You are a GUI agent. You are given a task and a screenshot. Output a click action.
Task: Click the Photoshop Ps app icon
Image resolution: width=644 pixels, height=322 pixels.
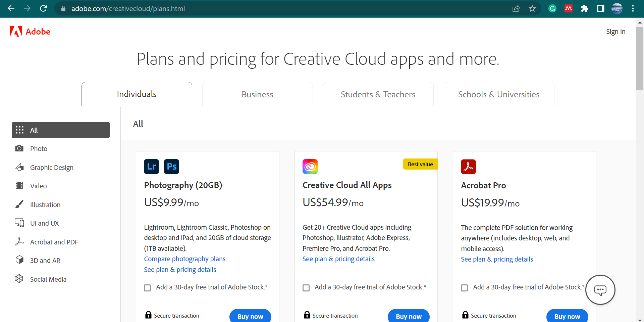tap(171, 167)
